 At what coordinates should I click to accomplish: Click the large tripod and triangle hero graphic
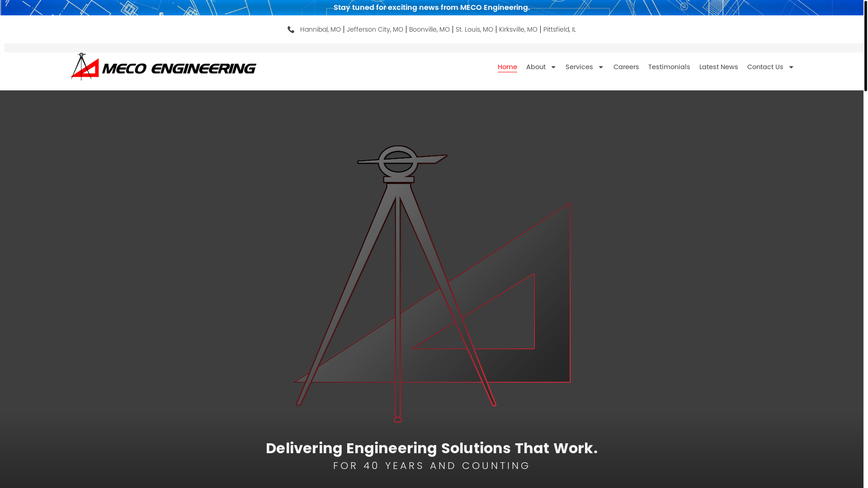tap(432, 284)
